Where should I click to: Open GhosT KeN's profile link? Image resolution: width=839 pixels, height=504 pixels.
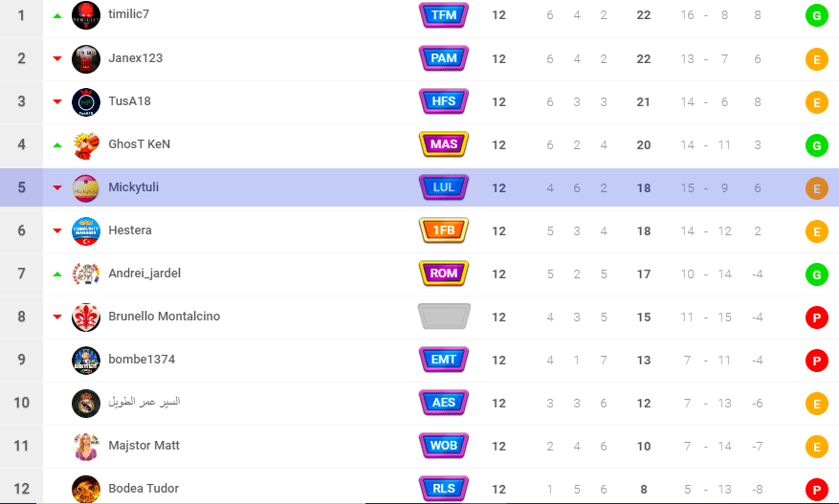139,143
